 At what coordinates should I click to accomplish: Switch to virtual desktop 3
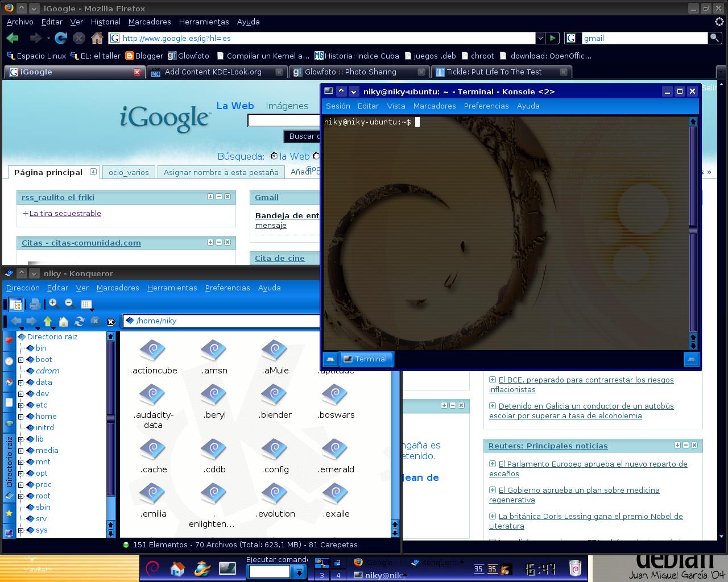click(322, 575)
